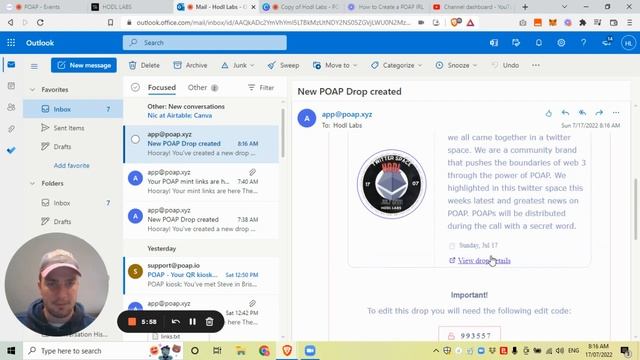Open the Files attachment module in left rail
The width and height of the screenshot is (640, 360).
pos(11,129)
